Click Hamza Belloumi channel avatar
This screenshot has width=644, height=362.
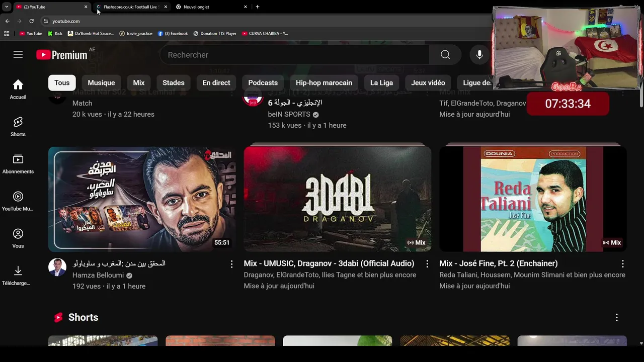[57, 267]
